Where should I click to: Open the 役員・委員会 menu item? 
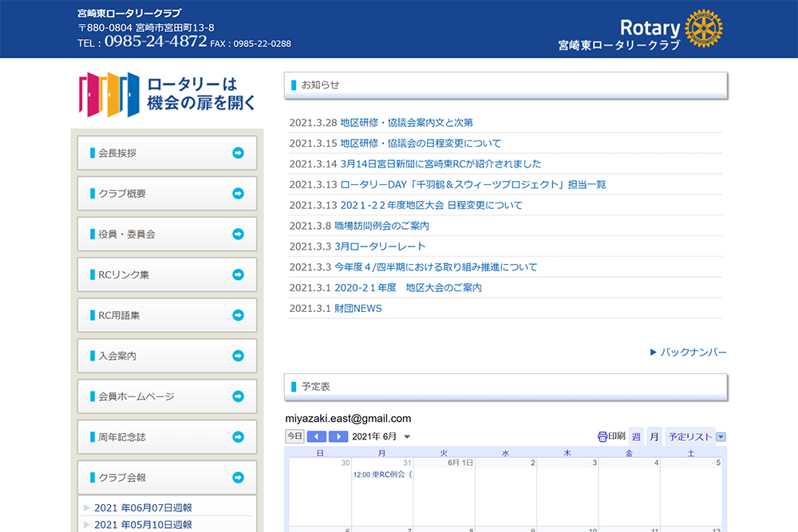167,234
